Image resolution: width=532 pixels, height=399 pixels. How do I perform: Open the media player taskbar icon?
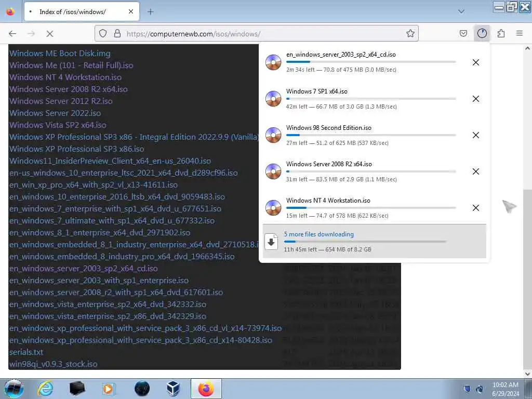coord(109,389)
